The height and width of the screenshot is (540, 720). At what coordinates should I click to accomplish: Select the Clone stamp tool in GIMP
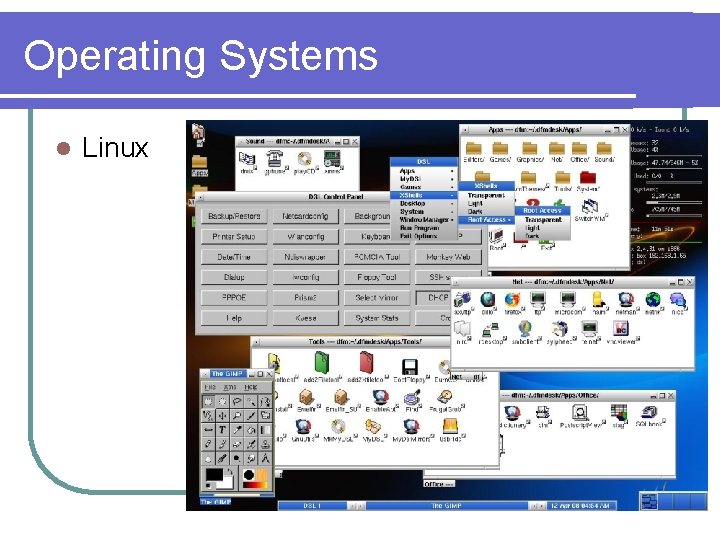pos(265,444)
